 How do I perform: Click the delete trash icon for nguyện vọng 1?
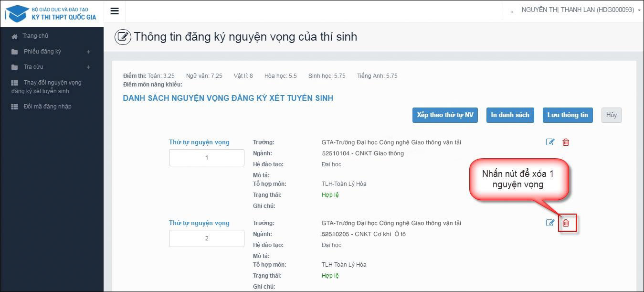[566, 142]
